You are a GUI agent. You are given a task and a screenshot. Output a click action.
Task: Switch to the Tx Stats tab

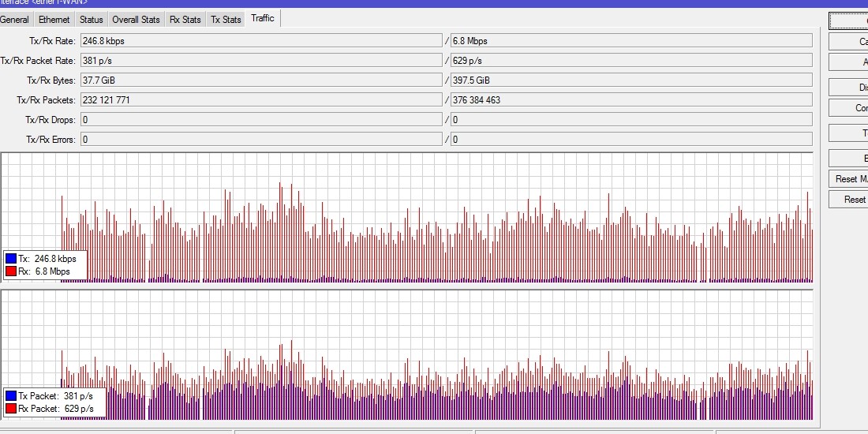(226, 20)
